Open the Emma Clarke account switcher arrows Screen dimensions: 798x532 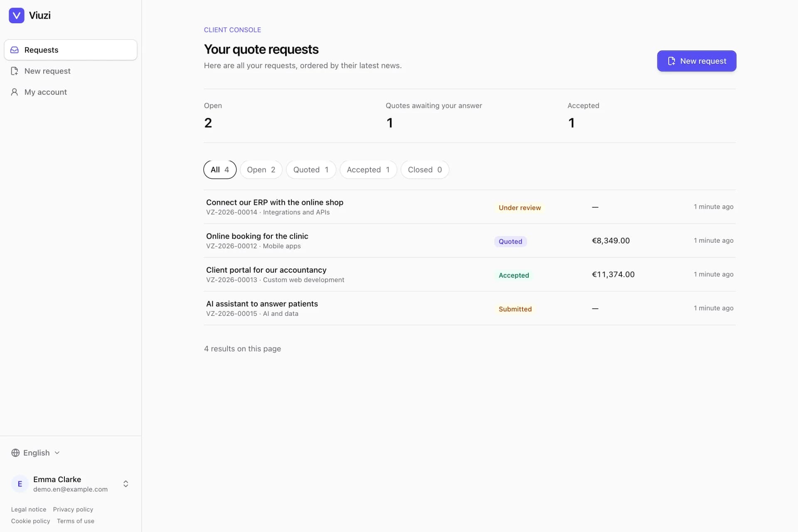point(126,484)
